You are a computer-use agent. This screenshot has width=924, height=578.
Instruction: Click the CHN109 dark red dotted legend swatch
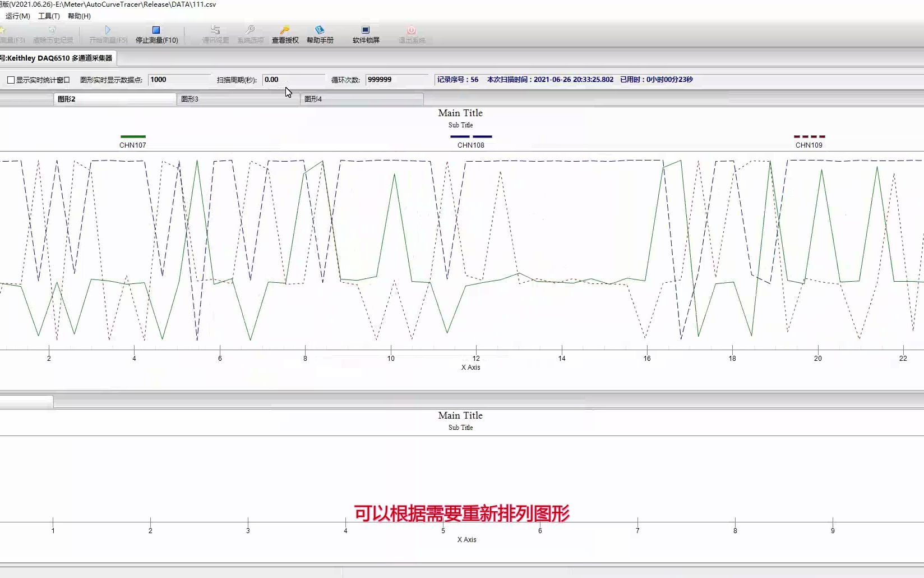(x=809, y=136)
